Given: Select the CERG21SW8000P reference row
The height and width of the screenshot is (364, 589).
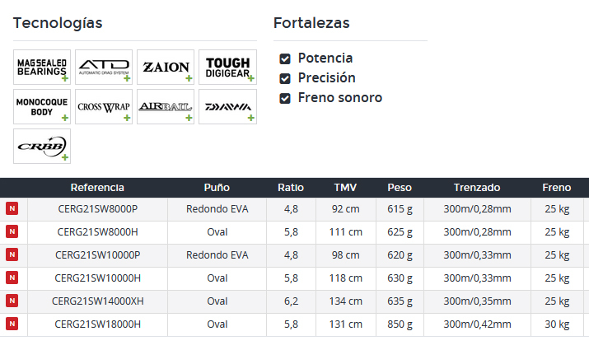Looking at the screenshot, I should tap(295, 209).
